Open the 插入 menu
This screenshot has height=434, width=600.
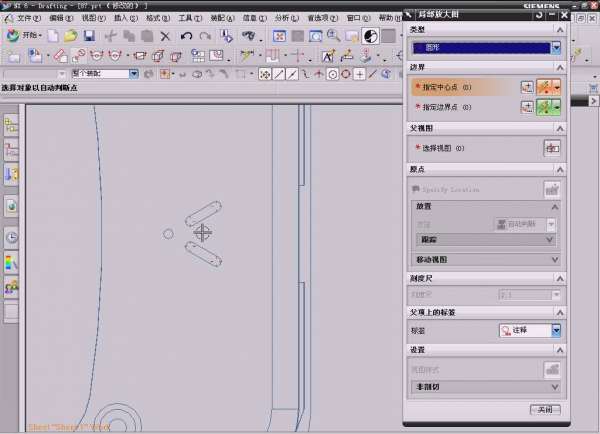point(120,18)
